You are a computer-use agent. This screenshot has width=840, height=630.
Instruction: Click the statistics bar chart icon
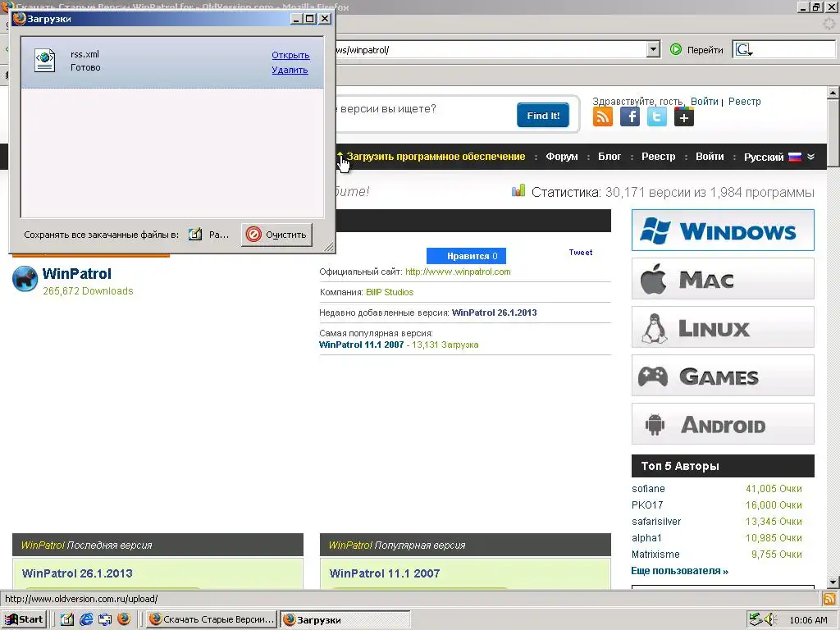[518, 190]
